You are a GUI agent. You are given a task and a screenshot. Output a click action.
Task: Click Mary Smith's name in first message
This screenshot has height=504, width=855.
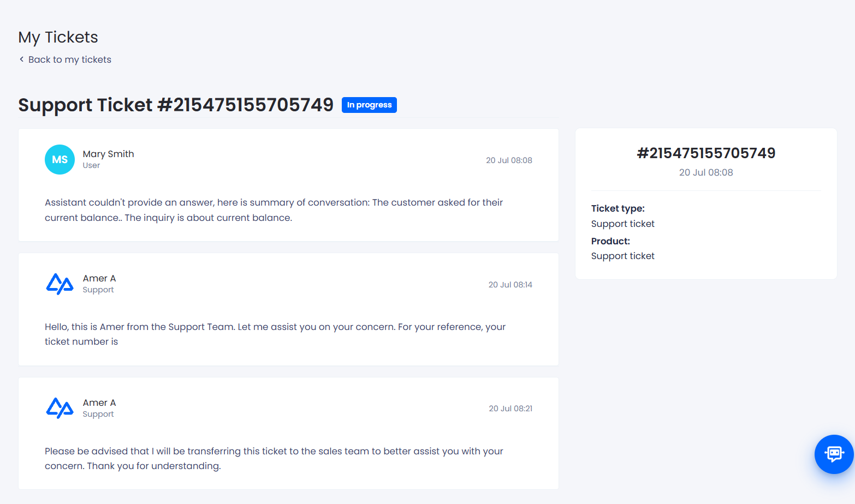(x=108, y=154)
